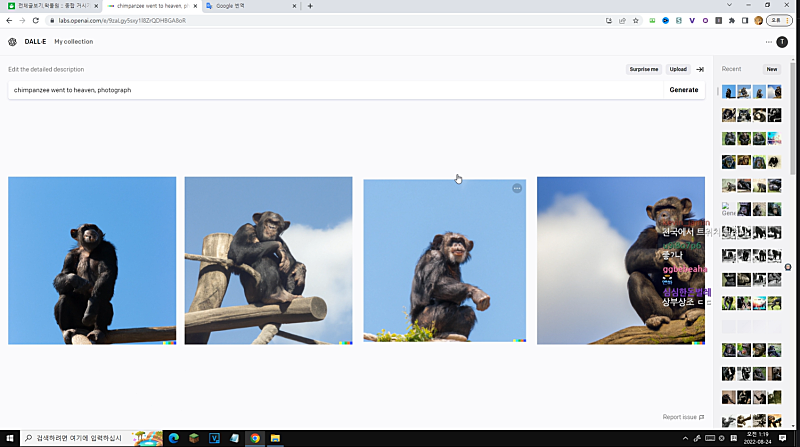Go forward in browser history
This screenshot has width=800, height=447.
click(x=22, y=20)
